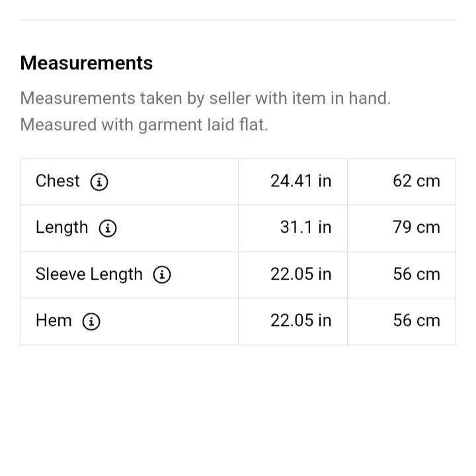Viewport: 476px width, 476px height.
Task: Show info for Sleeve Length
Action: [x=162, y=275]
